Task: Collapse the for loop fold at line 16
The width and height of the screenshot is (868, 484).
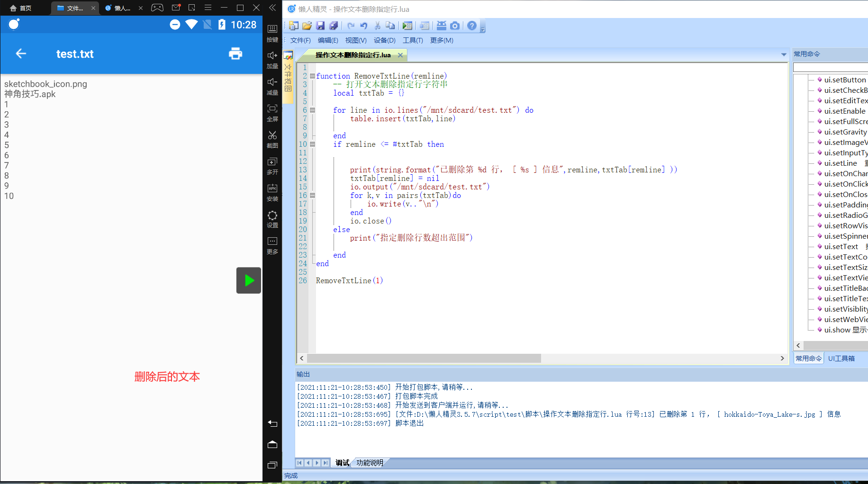Action: (x=312, y=195)
